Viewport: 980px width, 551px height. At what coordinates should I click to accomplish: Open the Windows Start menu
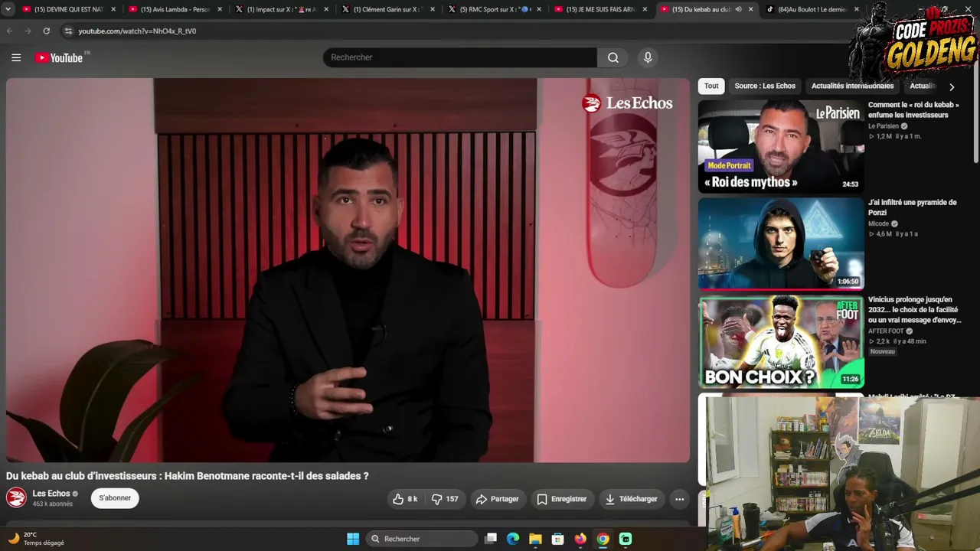[x=353, y=539]
